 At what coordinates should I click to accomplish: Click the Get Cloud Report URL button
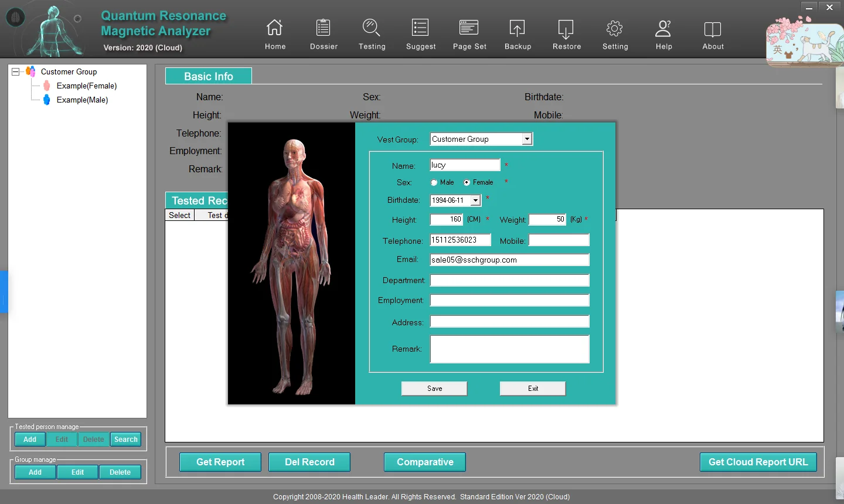tap(758, 462)
